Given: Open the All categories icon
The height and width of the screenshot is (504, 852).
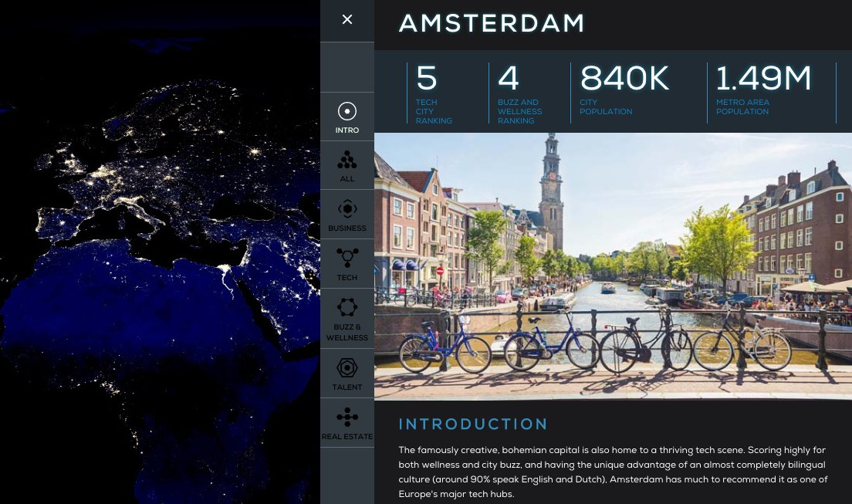Looking at the screenshot, I should [347, 161].
